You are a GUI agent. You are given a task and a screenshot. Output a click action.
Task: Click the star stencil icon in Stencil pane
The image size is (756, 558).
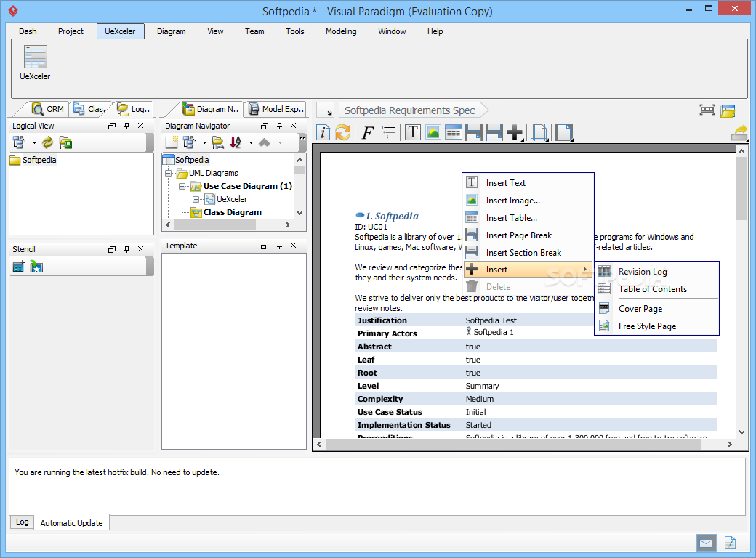pos(36,266)
